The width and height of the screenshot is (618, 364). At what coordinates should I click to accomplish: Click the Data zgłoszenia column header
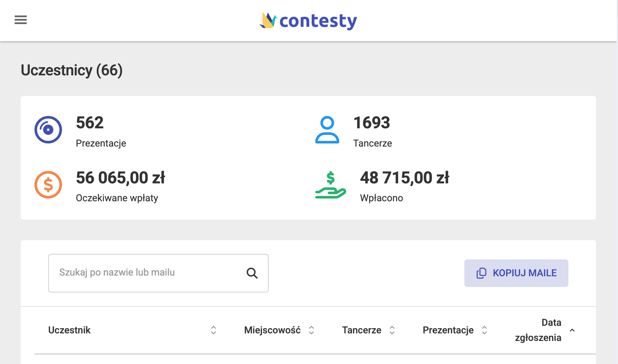tap(538, 330)
